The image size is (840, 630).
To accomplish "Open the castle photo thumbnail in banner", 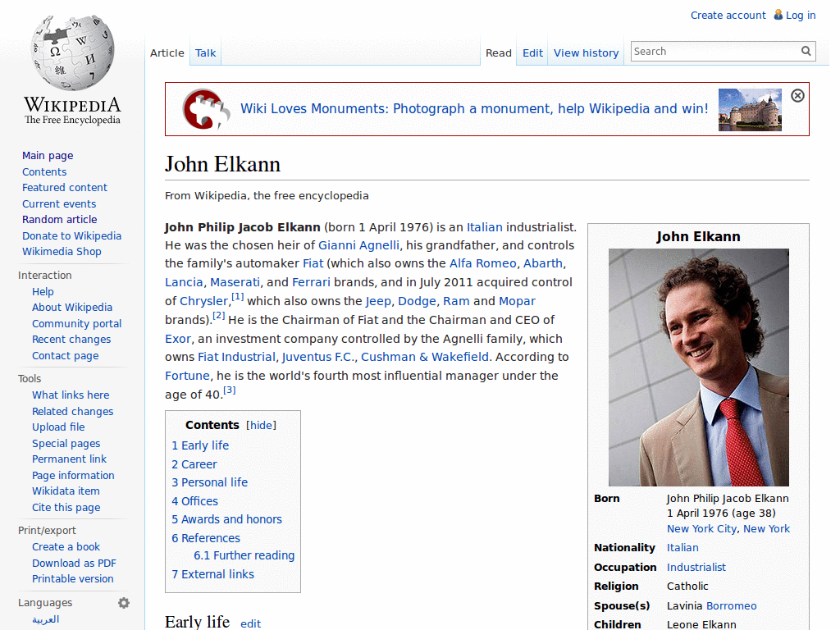I will [x=750, y=109].
